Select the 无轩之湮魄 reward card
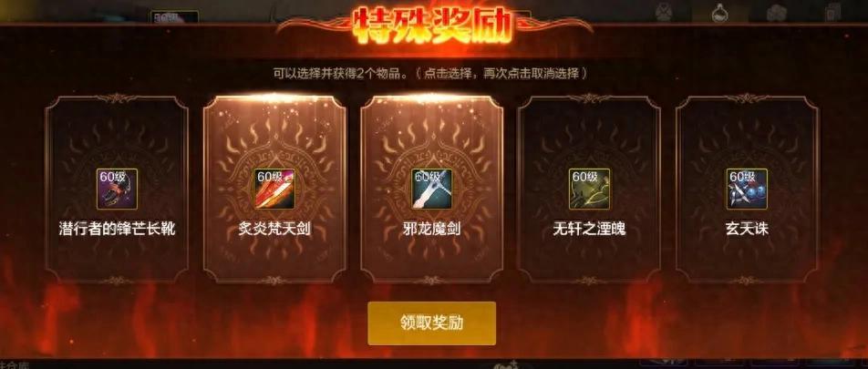 [590, 190]
